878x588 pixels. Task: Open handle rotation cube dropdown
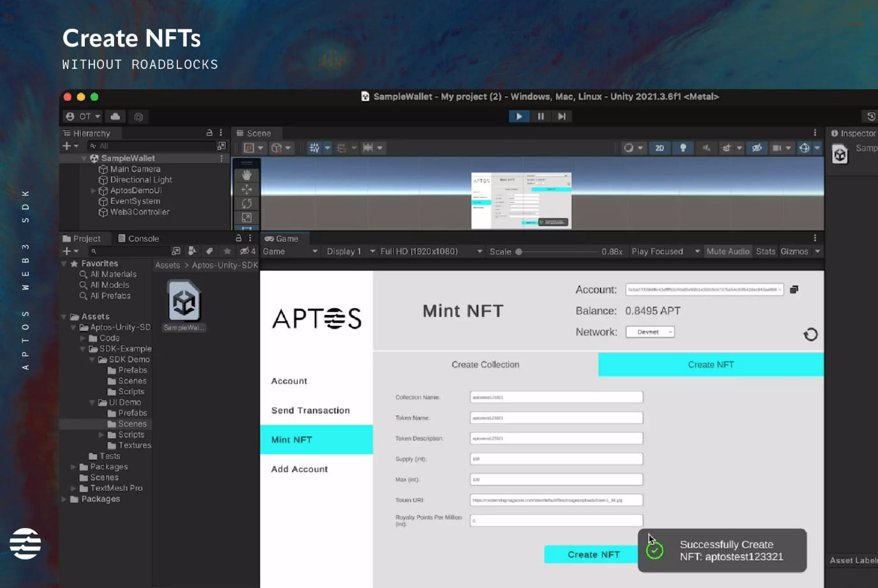[x=281, y=148]
